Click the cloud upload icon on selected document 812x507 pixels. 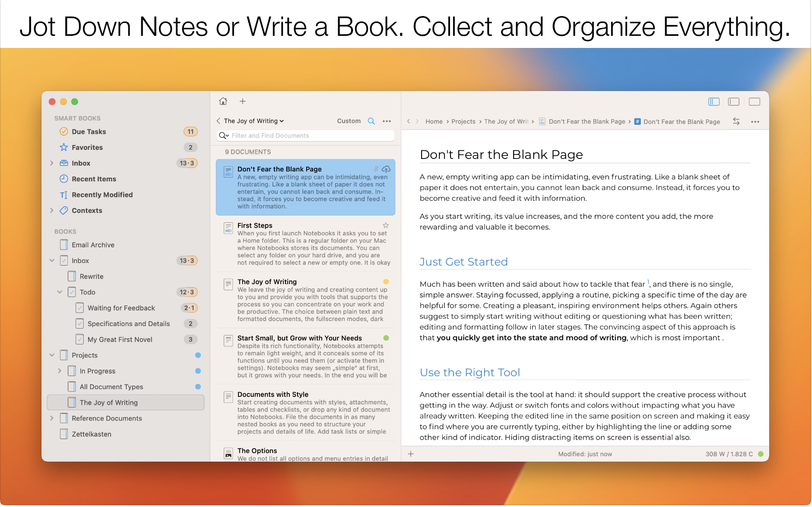pyautogui.click(x=386, y=169)
